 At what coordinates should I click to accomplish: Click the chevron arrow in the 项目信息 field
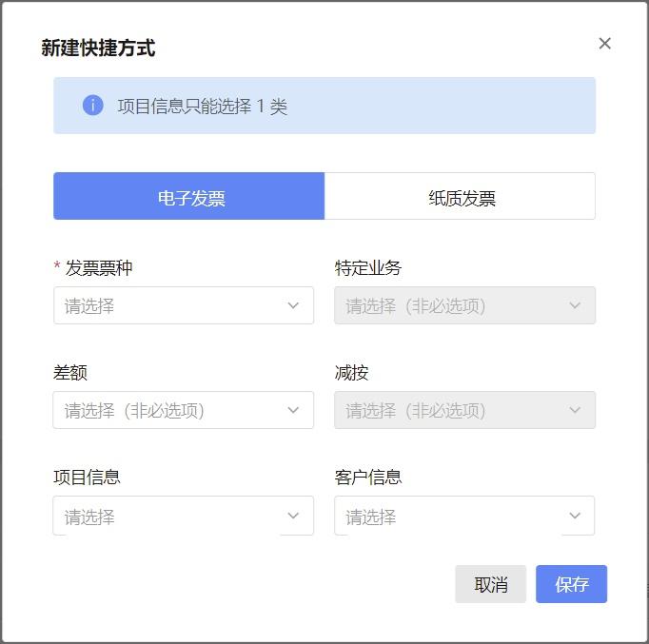(293, 516)
